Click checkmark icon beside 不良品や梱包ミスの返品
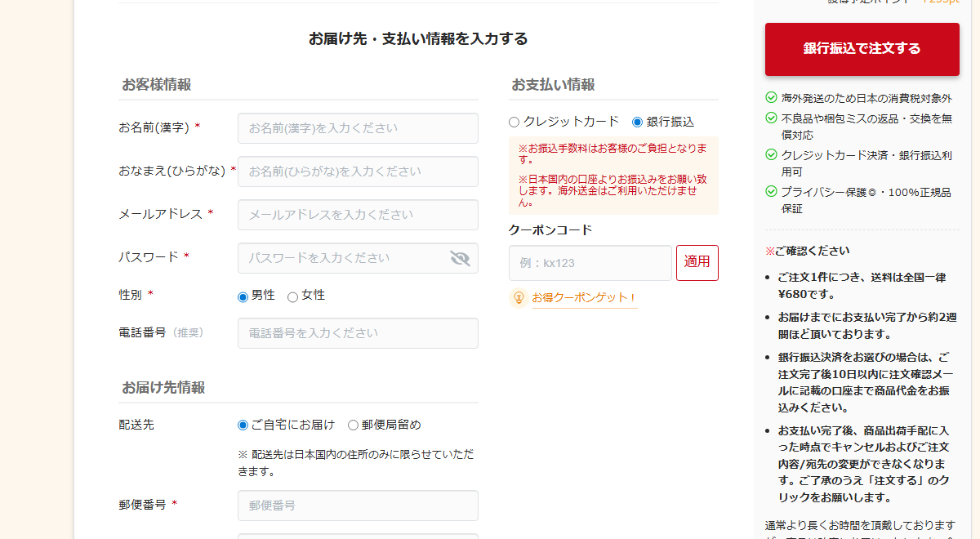The height and width of the screenshot is (539, 980). [x=771, y=118]
